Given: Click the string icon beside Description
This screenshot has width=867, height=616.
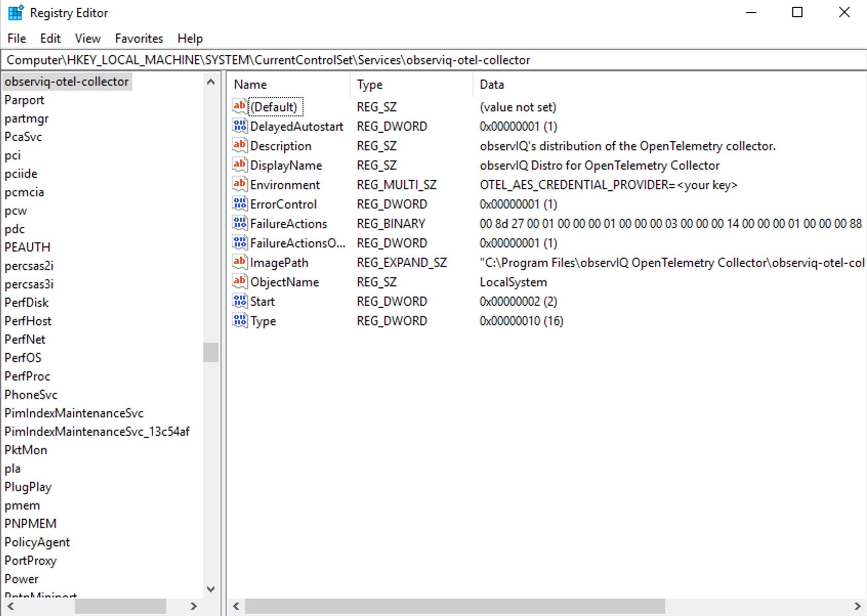Looking at the screenshot, I should [x=239, y=145].
